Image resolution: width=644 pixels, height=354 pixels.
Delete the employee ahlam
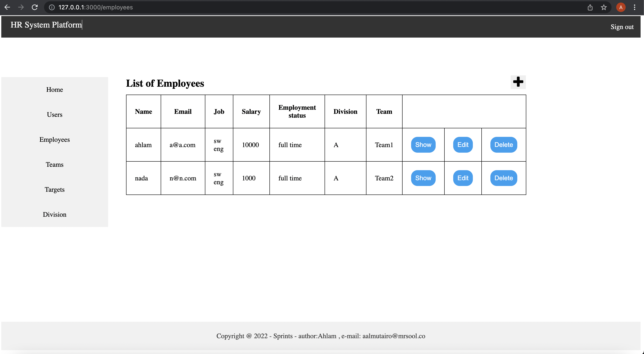tap(503, 145)
